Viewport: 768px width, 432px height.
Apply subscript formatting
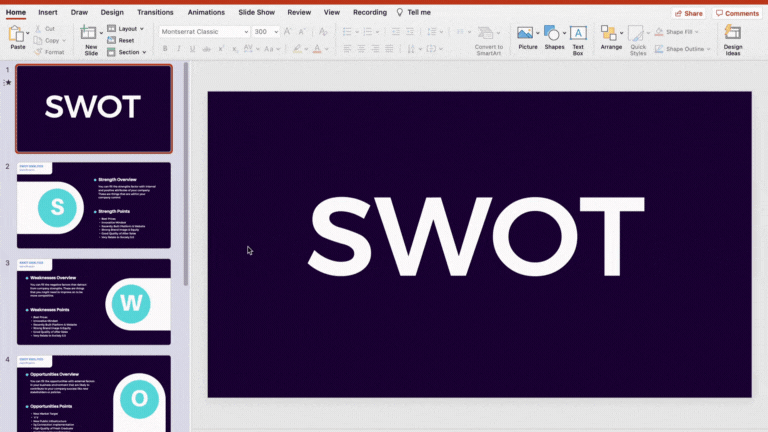[x=235, y=49]
